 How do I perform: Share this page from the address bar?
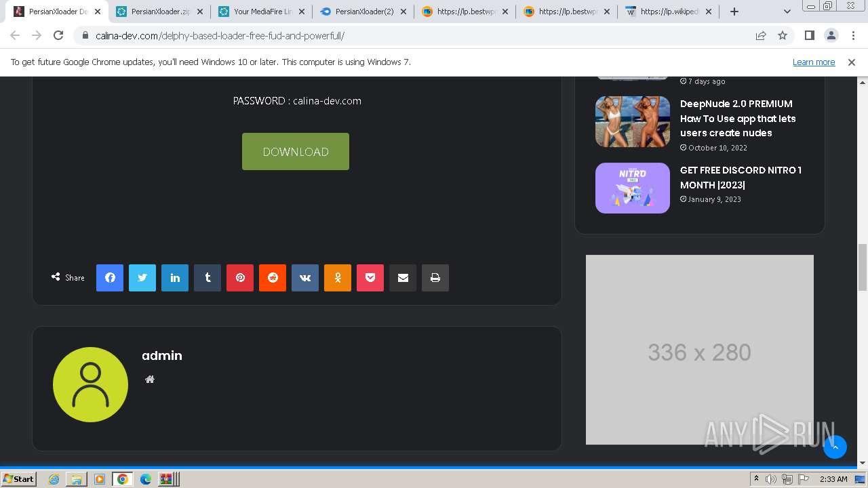coord(761,35)
